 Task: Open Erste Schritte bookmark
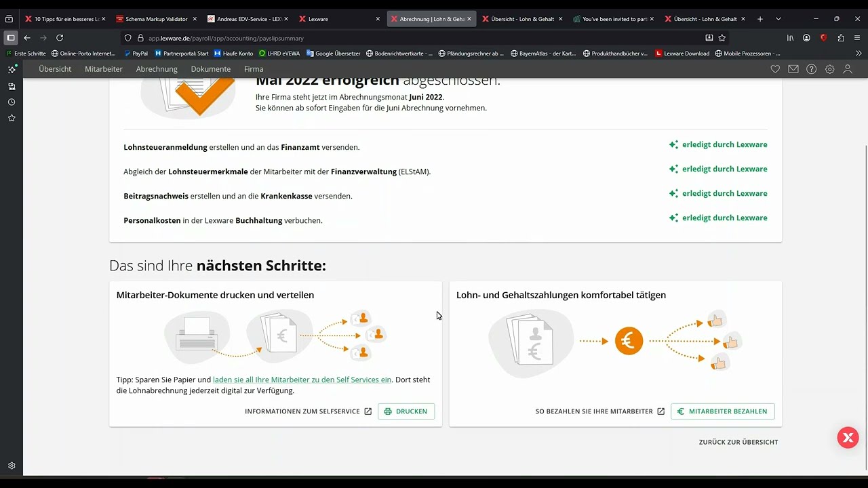coord(26,54)
